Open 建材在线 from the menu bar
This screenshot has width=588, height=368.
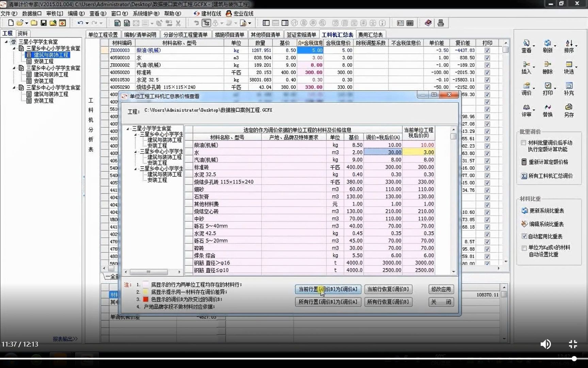208,14
